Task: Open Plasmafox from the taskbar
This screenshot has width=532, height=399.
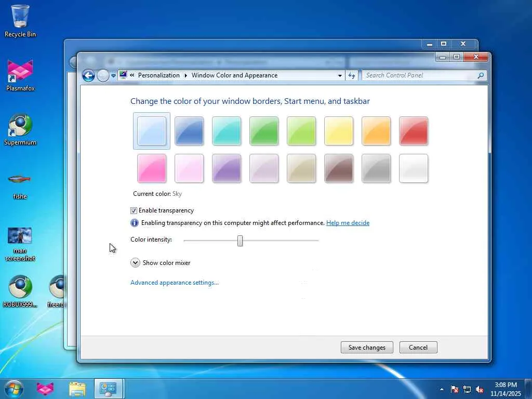Action: coord(45,389)
